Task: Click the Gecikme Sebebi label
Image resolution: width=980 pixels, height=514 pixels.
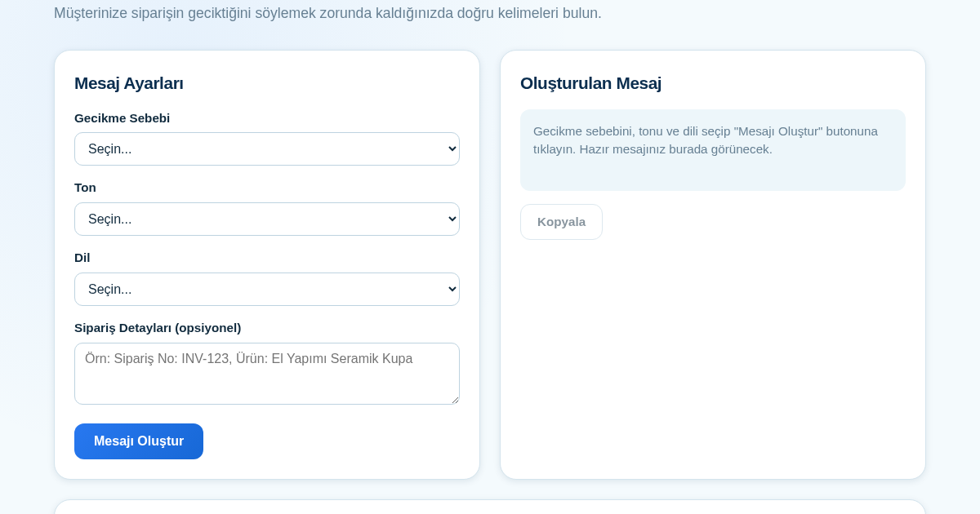Action: [122, 118]
